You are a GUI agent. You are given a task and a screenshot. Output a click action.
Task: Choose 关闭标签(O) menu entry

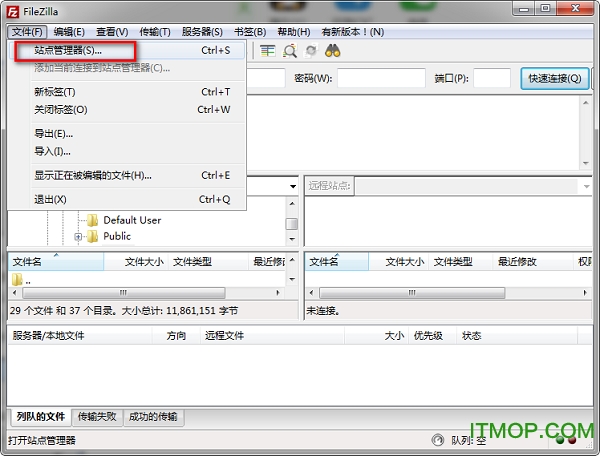pyautogui.click(x=126, y=110)
